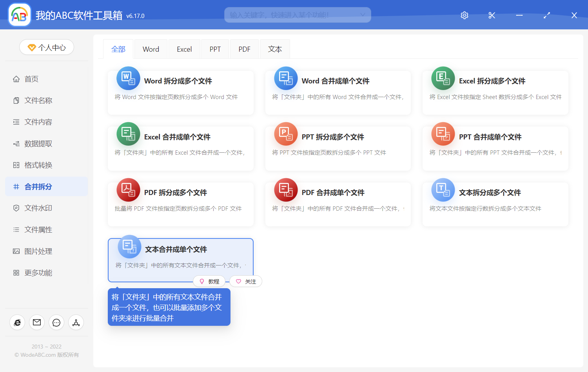Click the share network icon in sidebar footer

click(76, 322)
